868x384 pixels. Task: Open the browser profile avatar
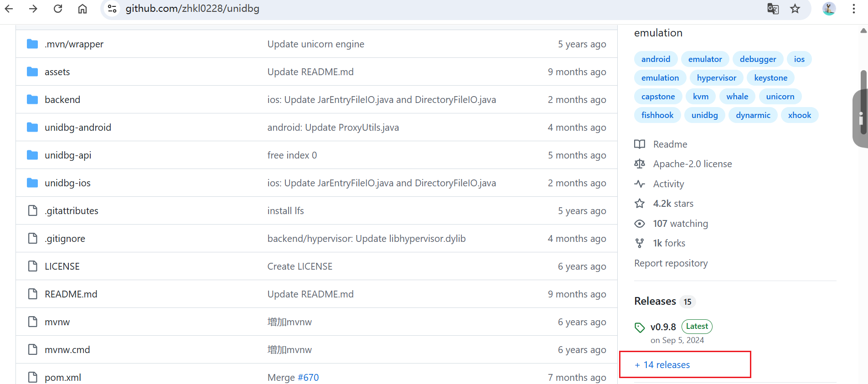829,9
